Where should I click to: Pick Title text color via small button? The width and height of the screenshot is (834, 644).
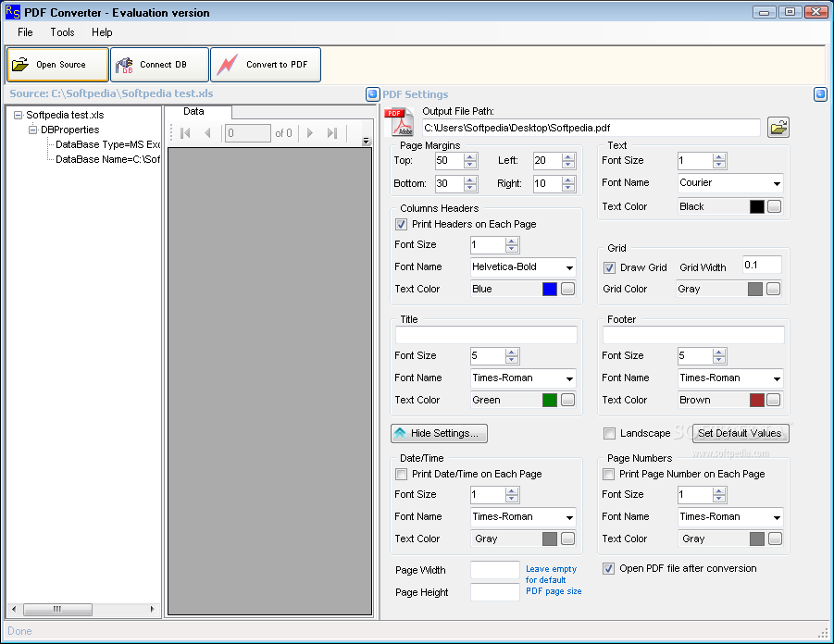tap(568, 400)
